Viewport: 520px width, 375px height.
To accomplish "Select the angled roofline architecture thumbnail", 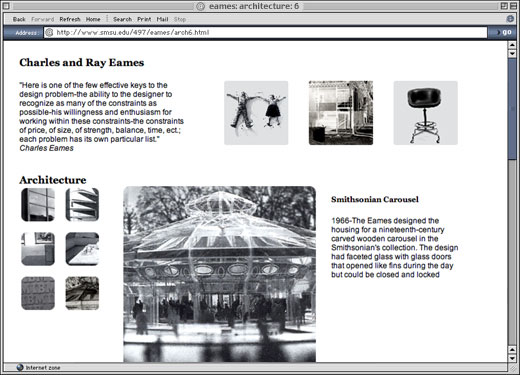I will pyautogui.click(x=82, y=249).
